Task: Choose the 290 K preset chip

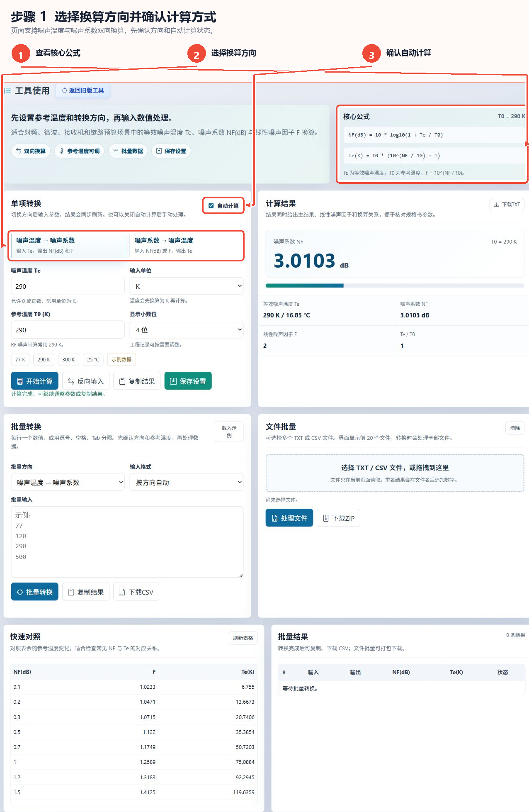Action: tap(44, 359)
